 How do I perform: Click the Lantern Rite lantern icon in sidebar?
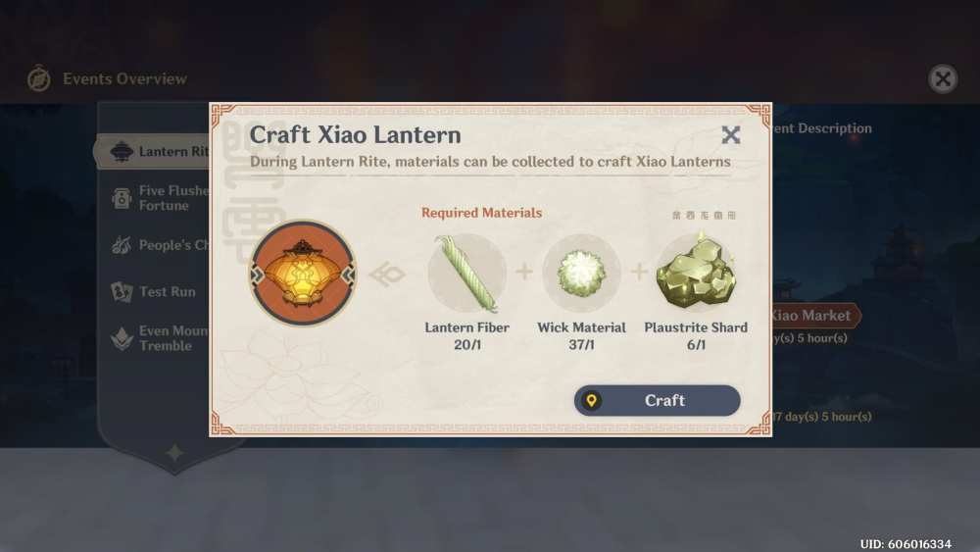pyautogui.click(x=122, y=151)
